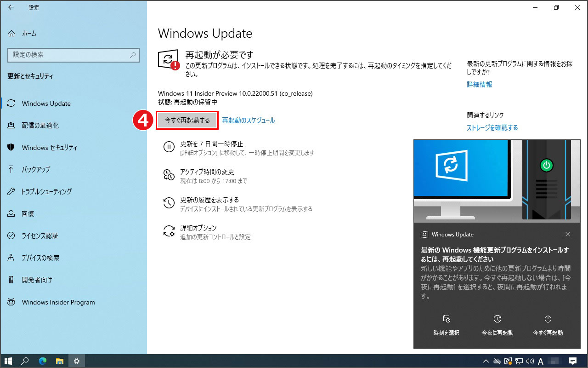Click the pause icon beside 更新を7日間一時停止
588x368 pixels.
[x=169, y=147]
